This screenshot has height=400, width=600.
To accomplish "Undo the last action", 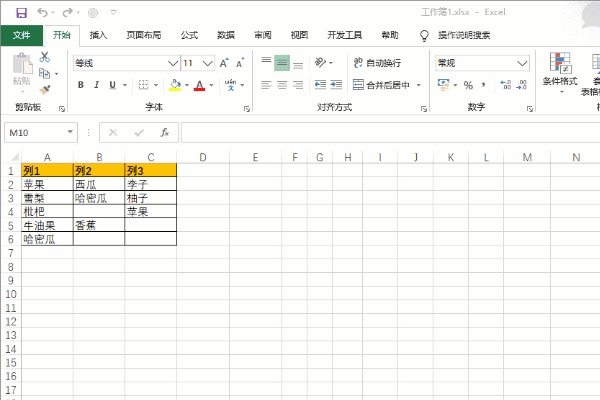I will (42, 13).
